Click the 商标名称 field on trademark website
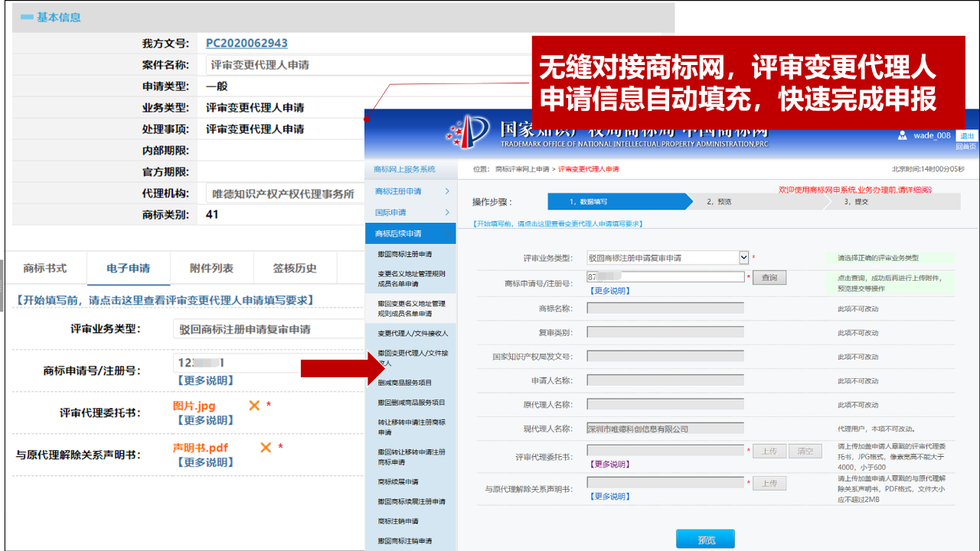This screenshot has width=980, height=551. coord(665,308)
